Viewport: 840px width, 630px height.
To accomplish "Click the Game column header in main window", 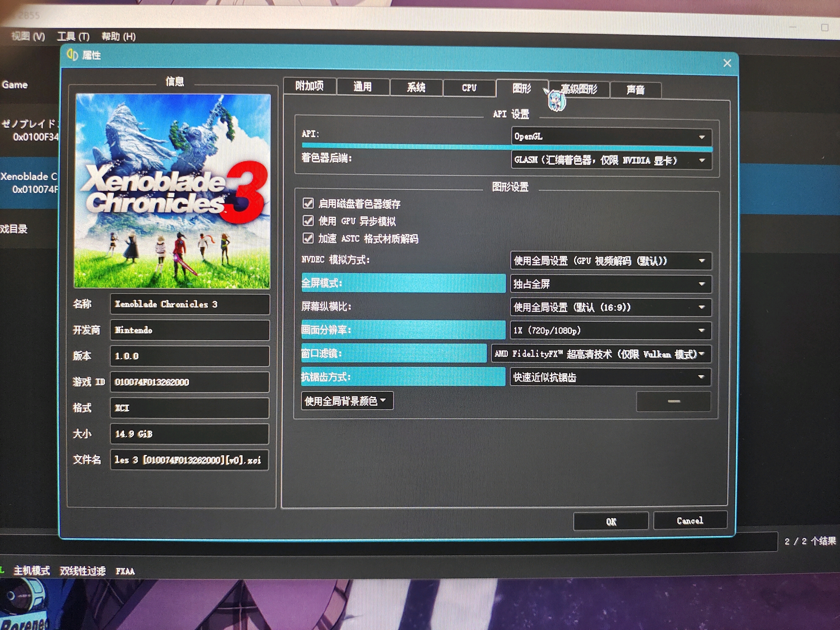I will (15, 85).
